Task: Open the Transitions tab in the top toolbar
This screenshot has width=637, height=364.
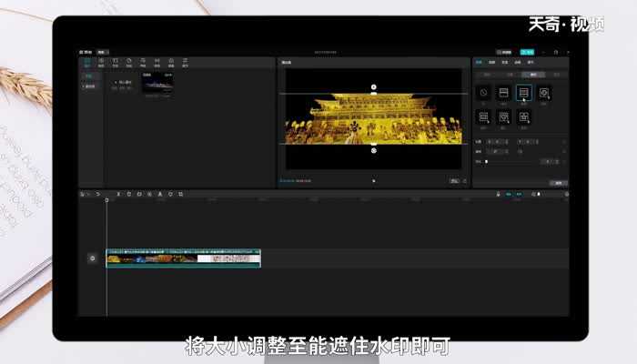Action: coord(157,63)
